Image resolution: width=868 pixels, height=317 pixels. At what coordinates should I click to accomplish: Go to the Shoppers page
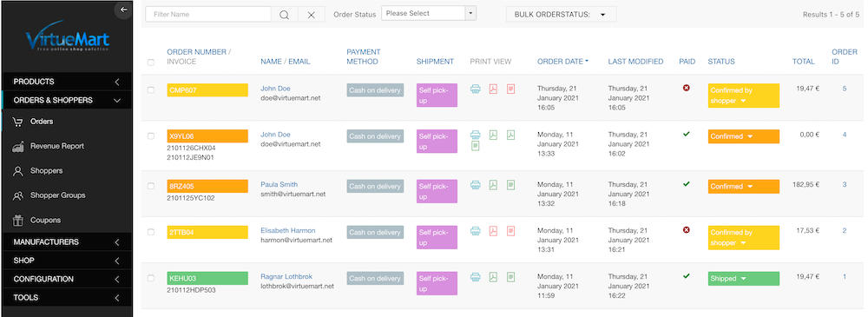(47, 171)
